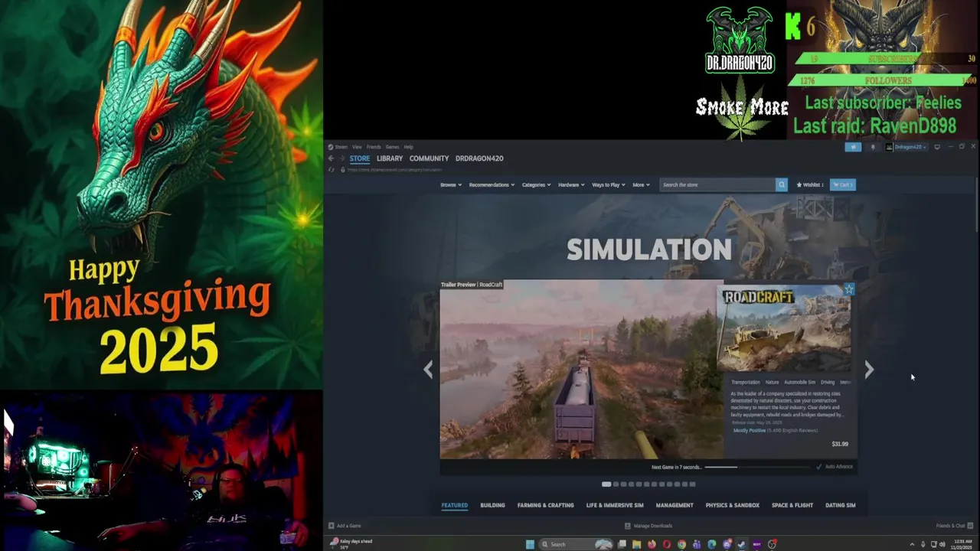Open the Windows Start menu
Screen dimensions: 980x551
coord(530,544)
